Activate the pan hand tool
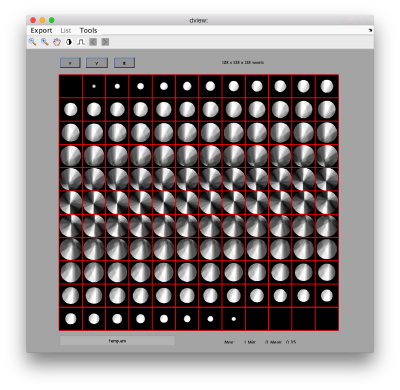 pyautogui.click(x=57, y=42)
